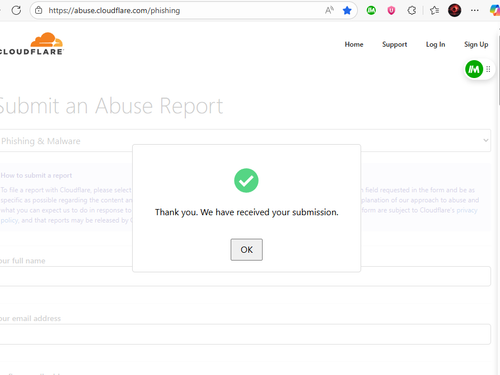This screenshot has height=375, width=500.
Task: Open Settings and more ellipsis menu
Action: (x=475, y=10)
